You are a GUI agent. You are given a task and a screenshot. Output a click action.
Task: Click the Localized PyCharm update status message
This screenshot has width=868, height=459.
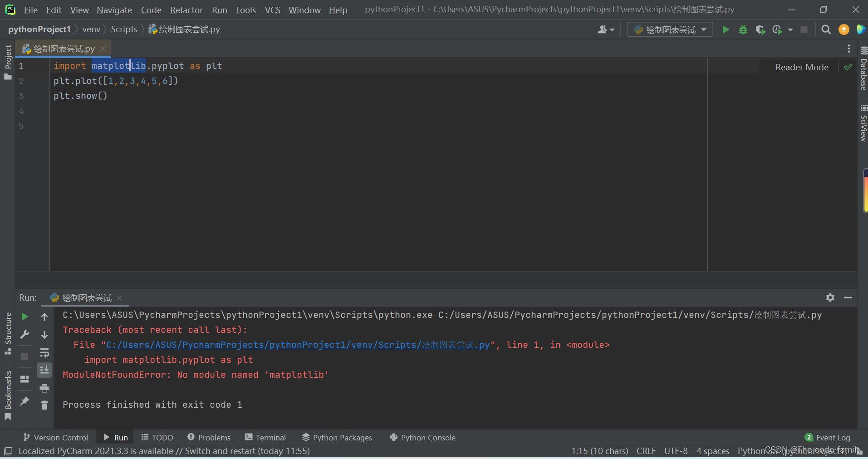pos(164,451)
